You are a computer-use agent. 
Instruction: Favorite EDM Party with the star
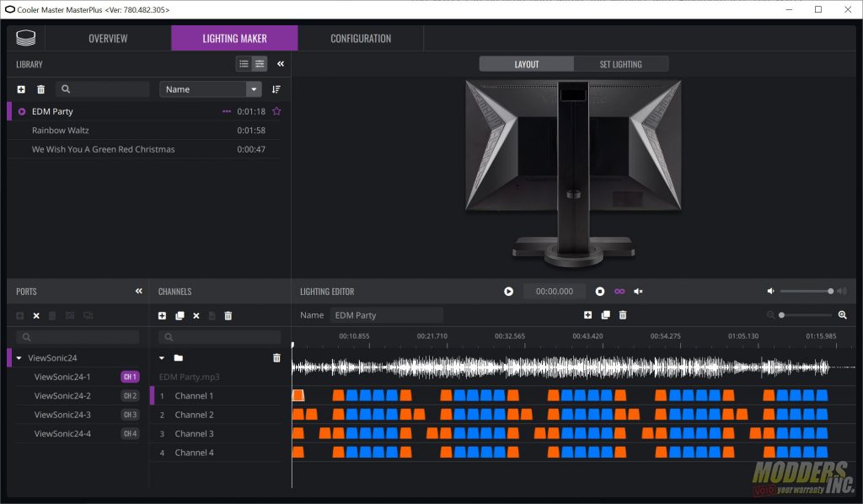point(276,111)
